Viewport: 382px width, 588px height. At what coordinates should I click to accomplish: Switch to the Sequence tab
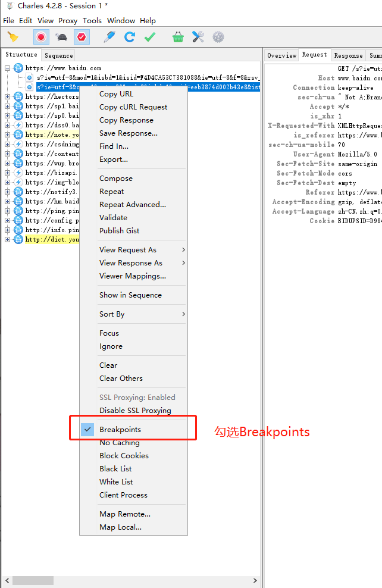point(58,55)
